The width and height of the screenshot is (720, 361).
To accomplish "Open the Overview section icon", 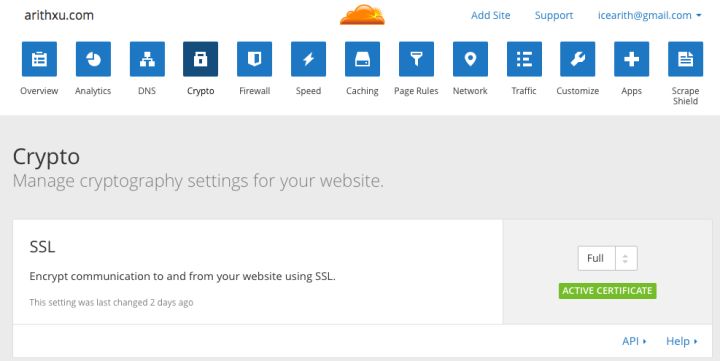I will click(39, 59).
